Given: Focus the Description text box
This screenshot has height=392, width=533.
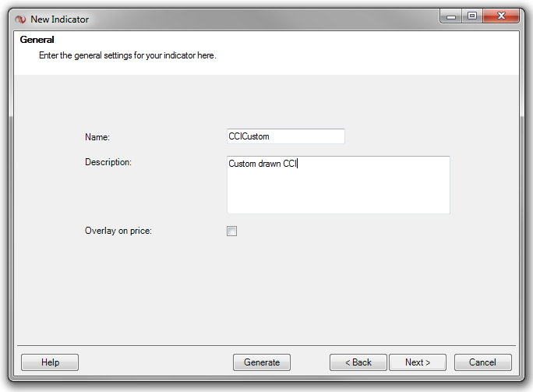Looking at the screenshot, I should [x=338, y=185].
